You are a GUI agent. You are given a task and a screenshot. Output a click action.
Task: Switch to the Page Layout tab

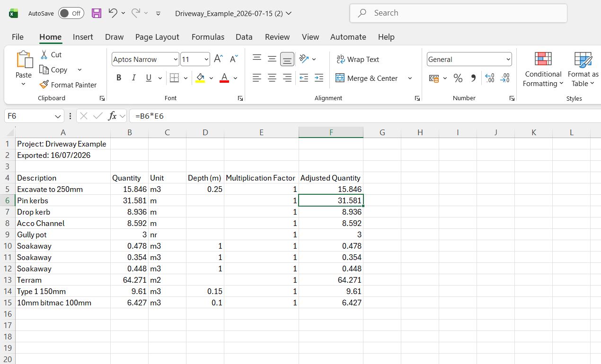coord(157,37)
